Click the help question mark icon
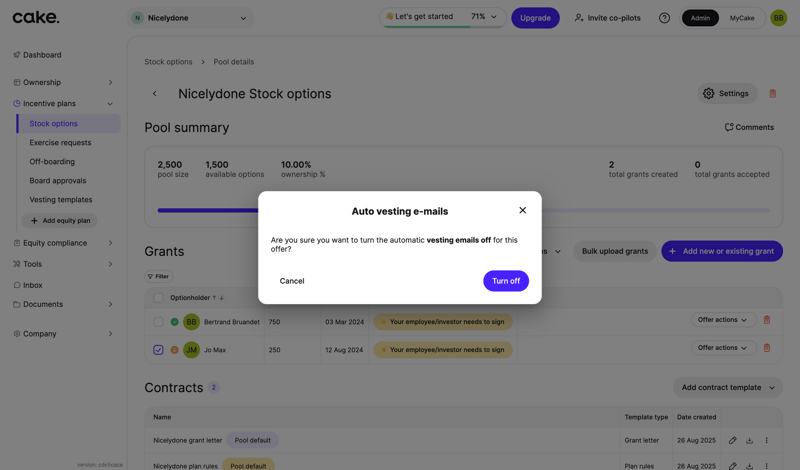The image size is (800, 470). click(x=664, y=18)
